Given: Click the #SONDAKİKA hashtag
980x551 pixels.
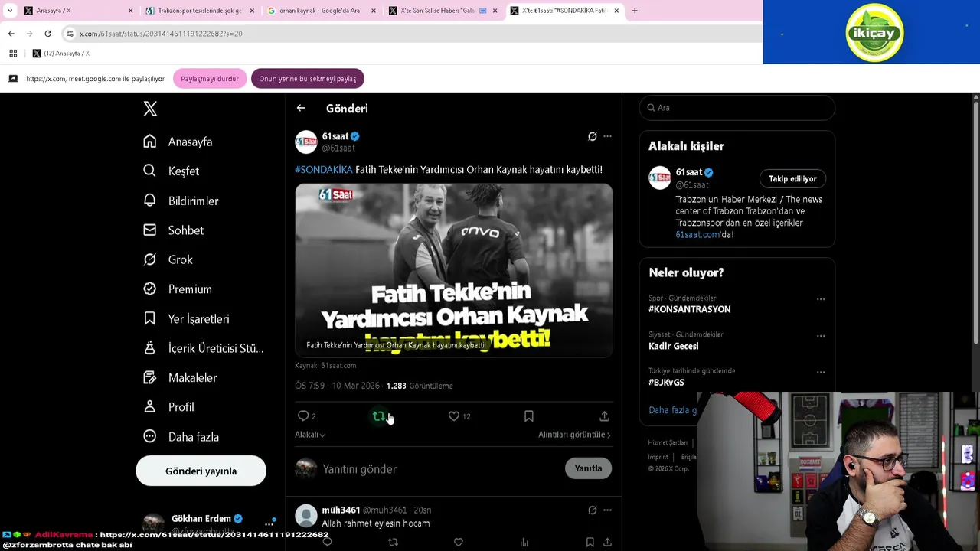Looking at the screenshot, I should click(324, 169).
